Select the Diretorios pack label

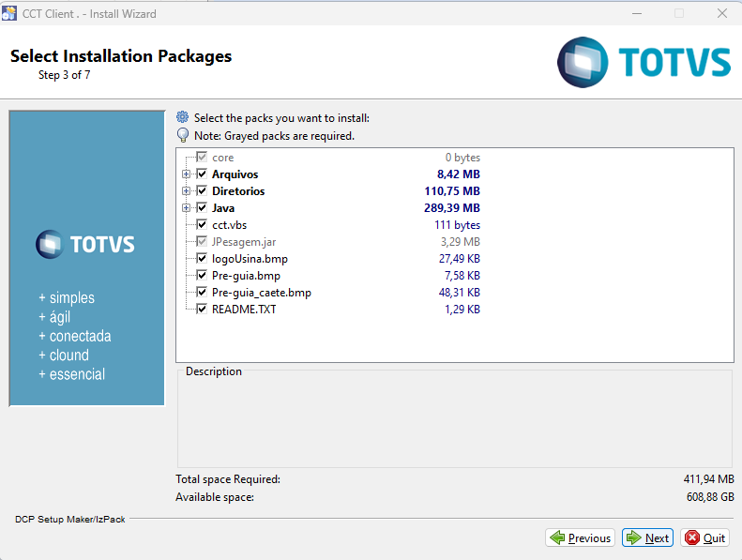click(x=238, y=191)
